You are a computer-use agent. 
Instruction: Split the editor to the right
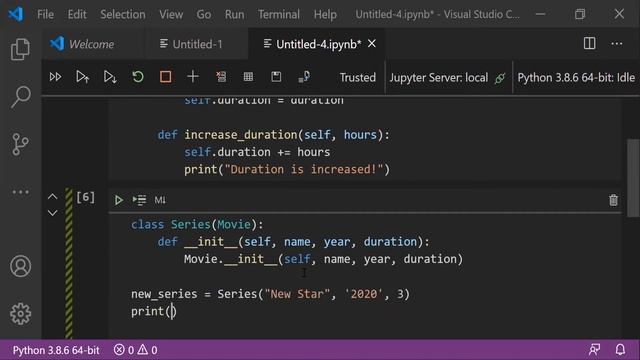coord(589,44)
